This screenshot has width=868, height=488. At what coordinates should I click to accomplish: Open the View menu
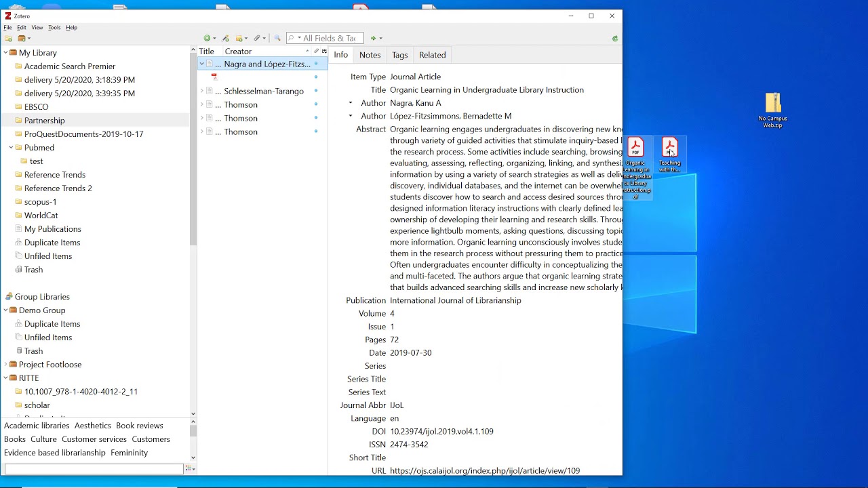pos(37,28)
